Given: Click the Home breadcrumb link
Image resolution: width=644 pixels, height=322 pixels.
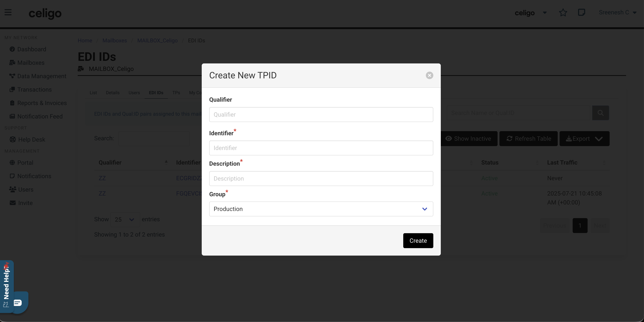Looking at the screenshot, I should tap(85, 40).
